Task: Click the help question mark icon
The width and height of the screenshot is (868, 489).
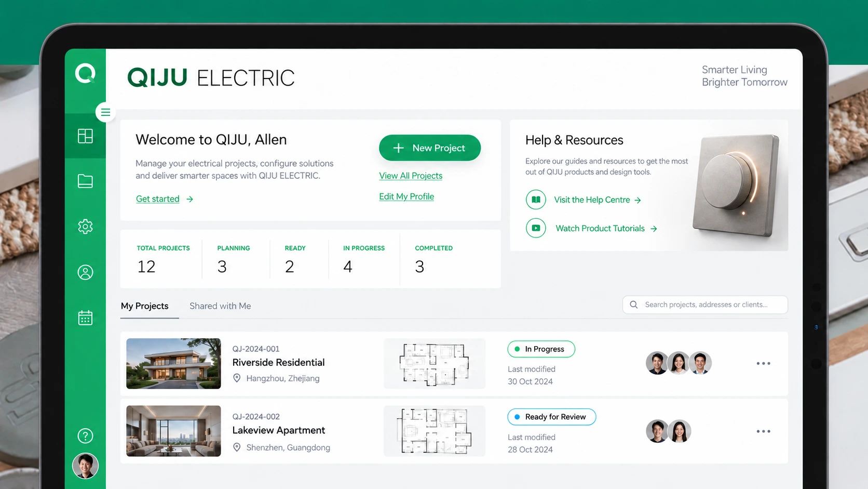Action: click(85, 436)
